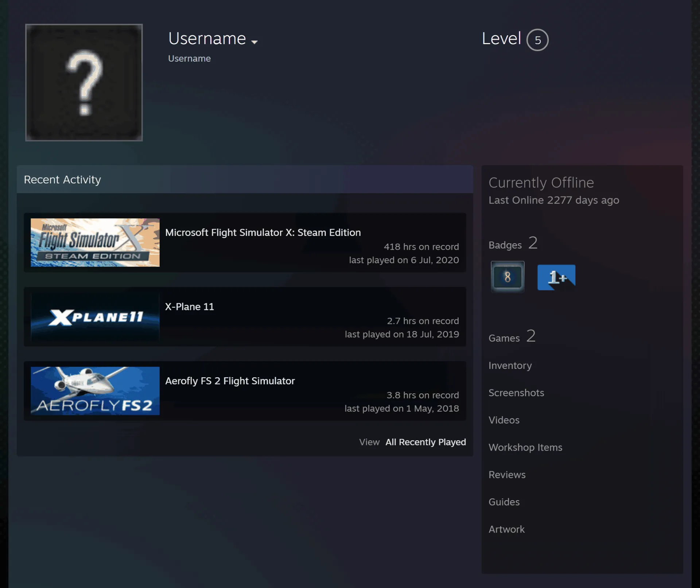This screenshot has height=588, width=700.
Task: Open the Badges section link
Action: point(513,244)
